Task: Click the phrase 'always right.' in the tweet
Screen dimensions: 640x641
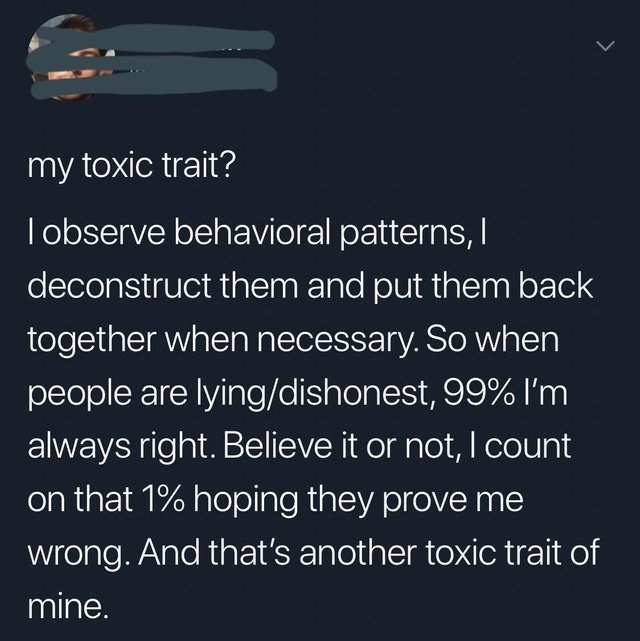Action: 121,448
